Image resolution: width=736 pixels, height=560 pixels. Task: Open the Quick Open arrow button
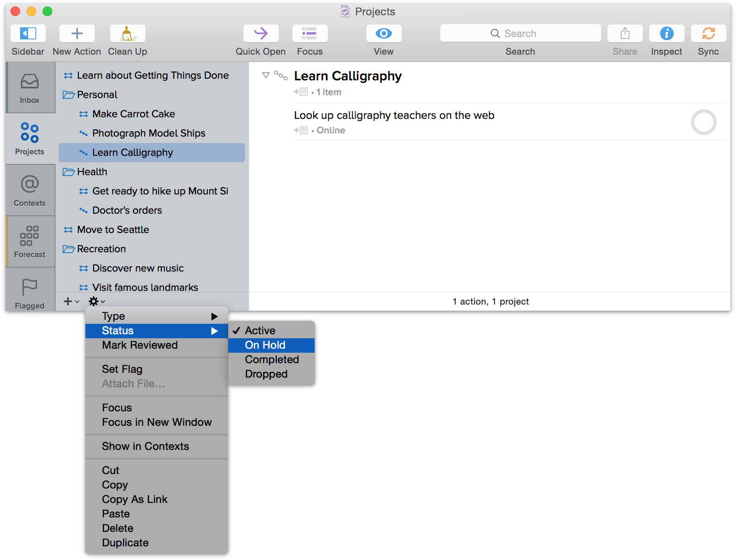pyautogui.click(x=261, y=33)
